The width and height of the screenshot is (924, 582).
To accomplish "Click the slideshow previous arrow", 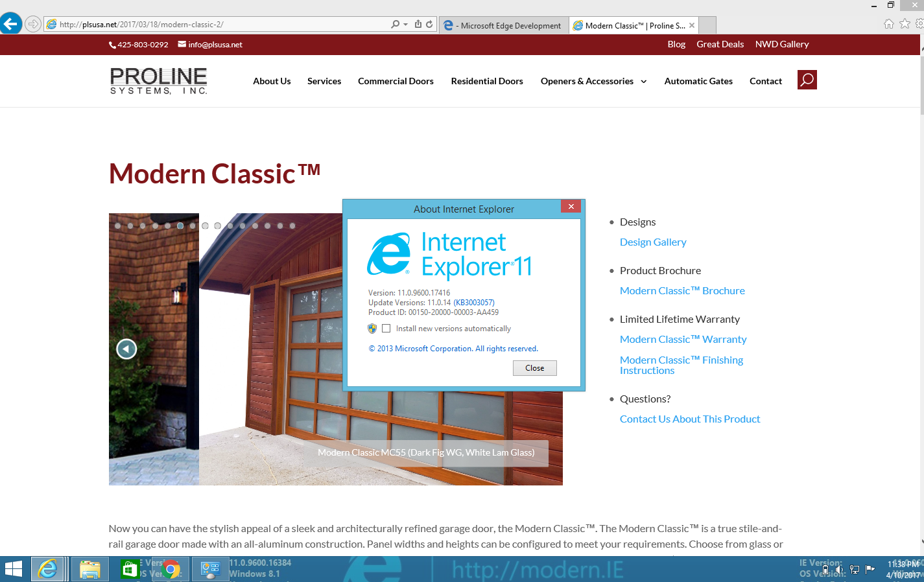I will pos(126,349).
